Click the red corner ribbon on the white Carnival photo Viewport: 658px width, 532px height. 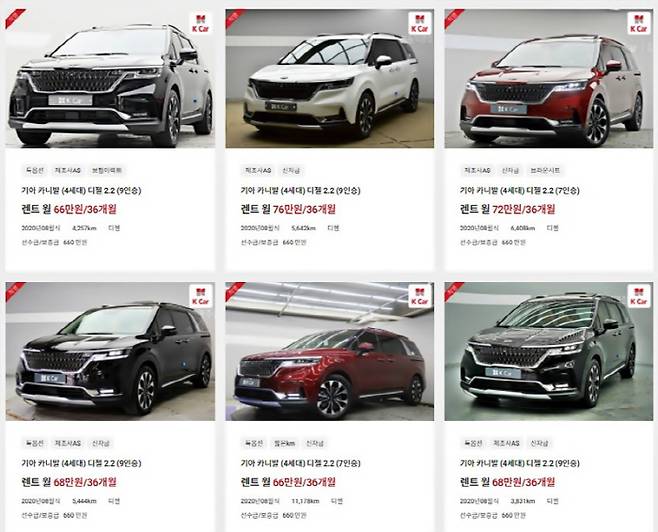coord(234,18)
